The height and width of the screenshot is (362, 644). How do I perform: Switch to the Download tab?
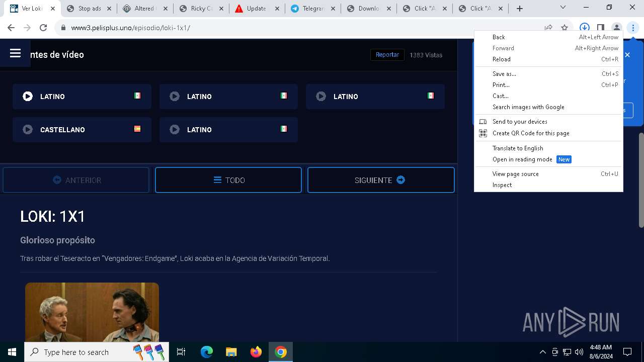369,9
